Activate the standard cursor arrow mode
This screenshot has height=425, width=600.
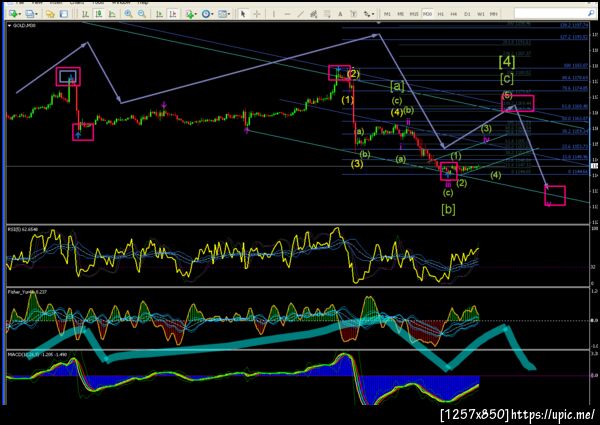coord(243,14)
